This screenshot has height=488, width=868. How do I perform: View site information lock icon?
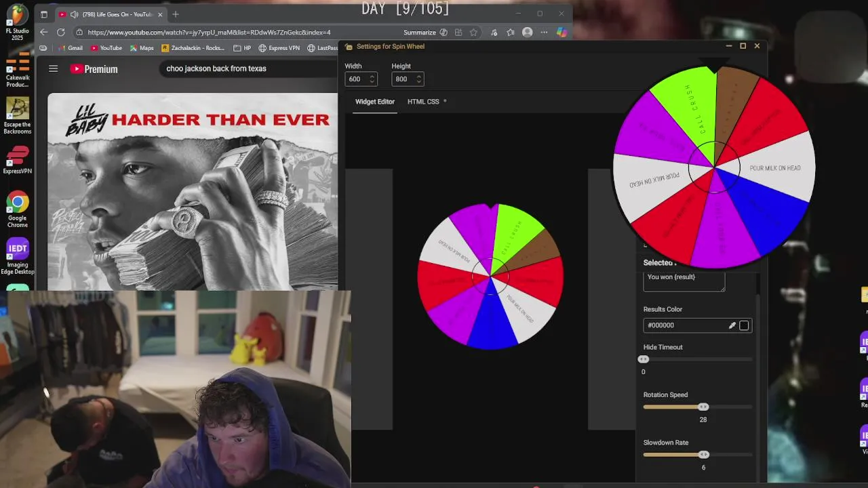coord(79,32)
